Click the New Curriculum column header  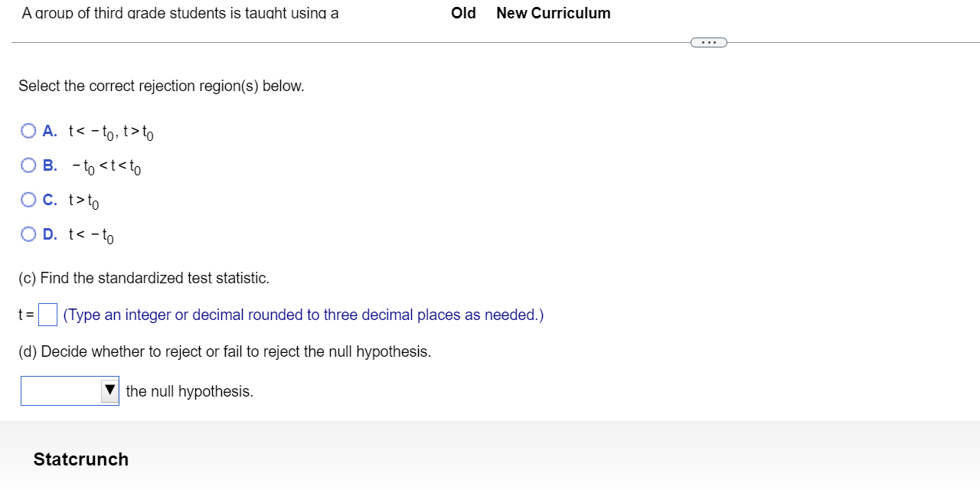coord(553,13)
